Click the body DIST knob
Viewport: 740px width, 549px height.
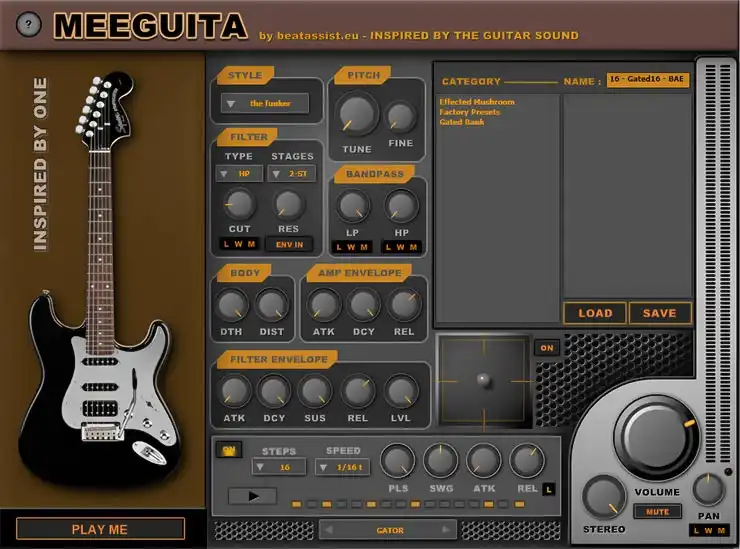272,305
